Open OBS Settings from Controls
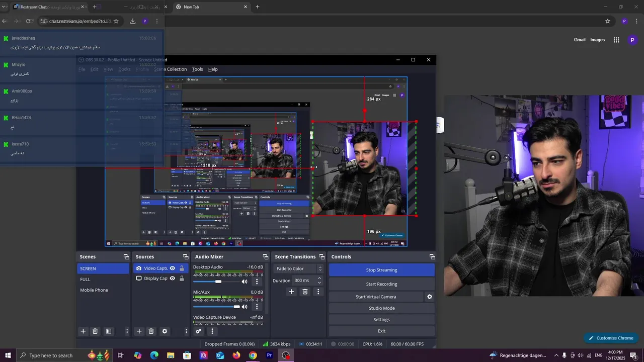644x362 pixels. click(x=381, y=320)
